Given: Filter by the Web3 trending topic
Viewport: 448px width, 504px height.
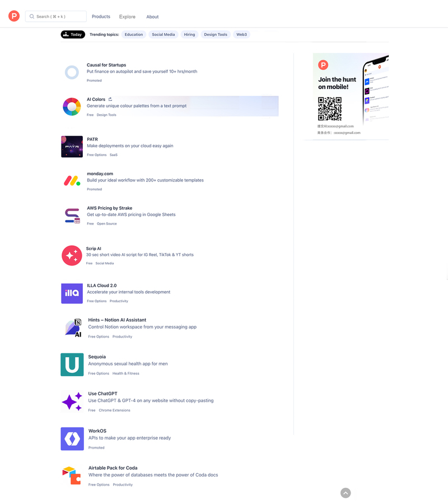Looking at the screenshot, I should pyautogui.click(x=242, y=34).
